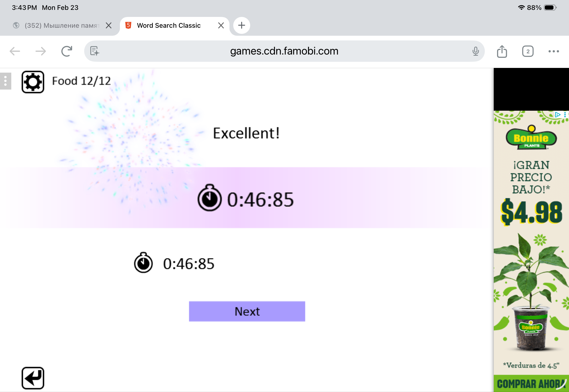Image resolution: width=569 pixels, height=392 pixels.
Task: Go back with browser back arrow
Action: (x=15, y=51)
